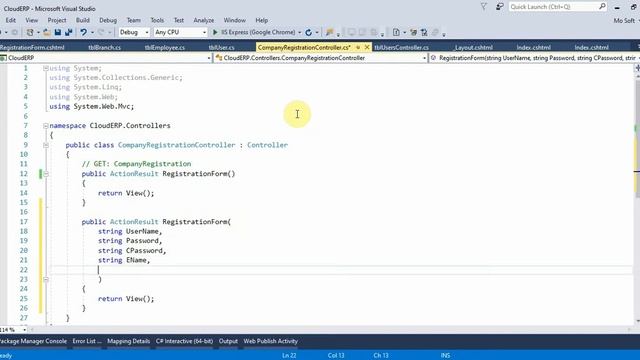Click the Find in Files toolbar icon
This screenshot has width=640, height=360.
coord(329,32)
